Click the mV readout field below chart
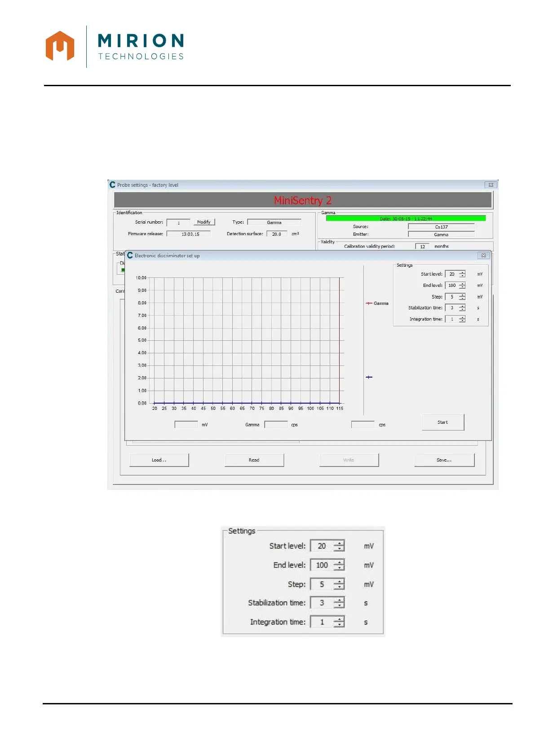The width and height of the screenshot is (535, 756). [186, 424]
